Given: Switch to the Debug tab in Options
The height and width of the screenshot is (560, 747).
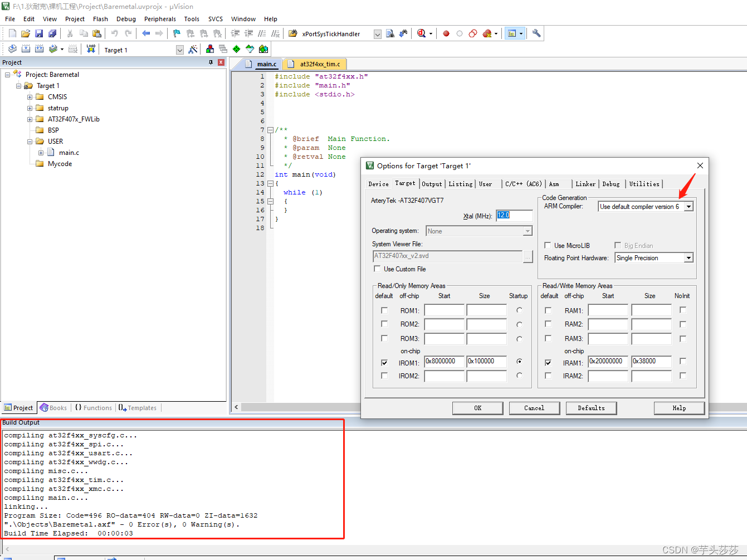Looking at the screenshot, I should coord(611,184).
